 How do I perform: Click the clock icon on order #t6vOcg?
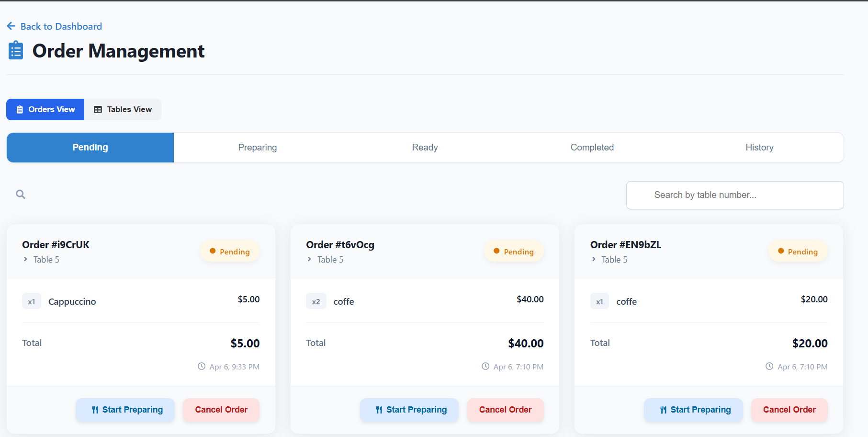point(485,366)
